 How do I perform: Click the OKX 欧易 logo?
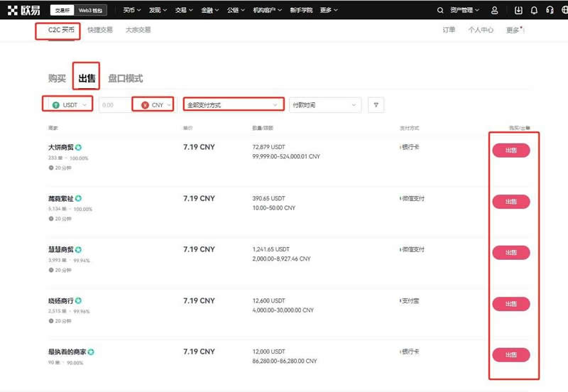point(24,11)
